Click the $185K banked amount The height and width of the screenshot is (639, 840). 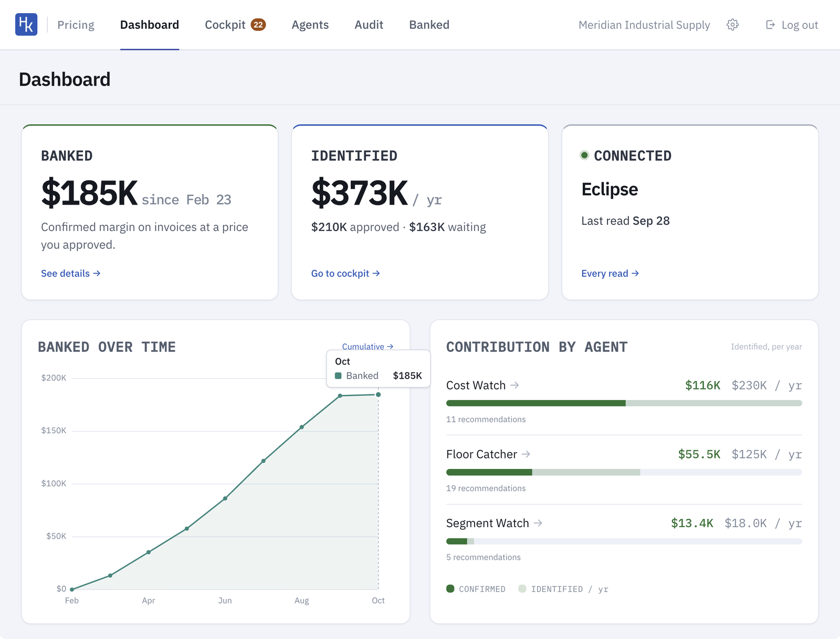[x=90, y=193]
